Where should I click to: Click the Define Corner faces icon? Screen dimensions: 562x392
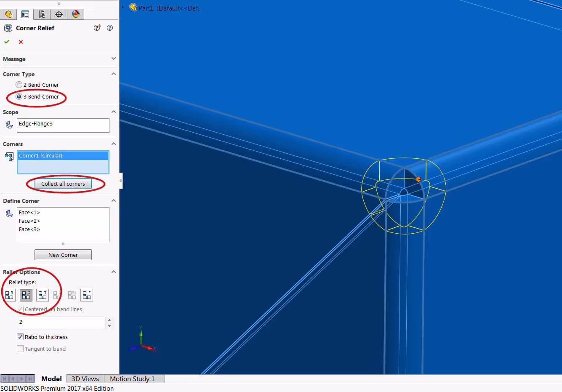tap(9, 213)
